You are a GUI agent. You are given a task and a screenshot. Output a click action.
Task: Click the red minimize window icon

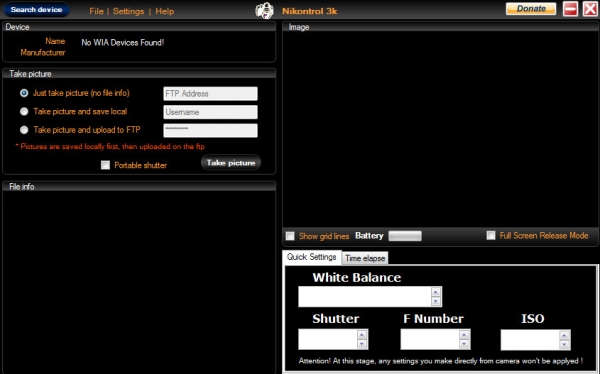570,8
